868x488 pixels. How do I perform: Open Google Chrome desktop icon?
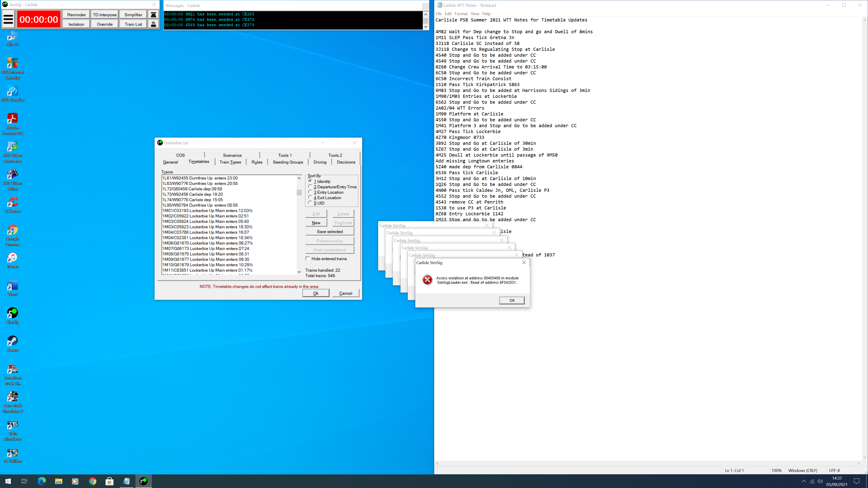coord(12,235)
